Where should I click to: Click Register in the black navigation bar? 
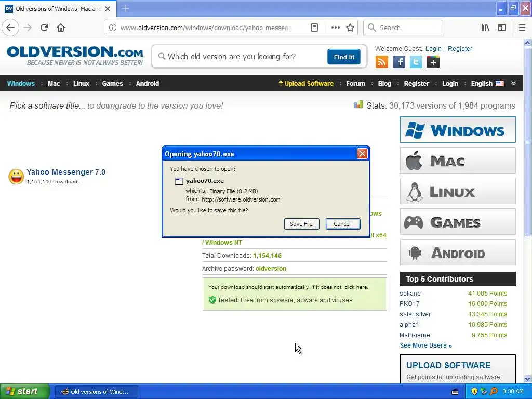[x=416, y=84]
